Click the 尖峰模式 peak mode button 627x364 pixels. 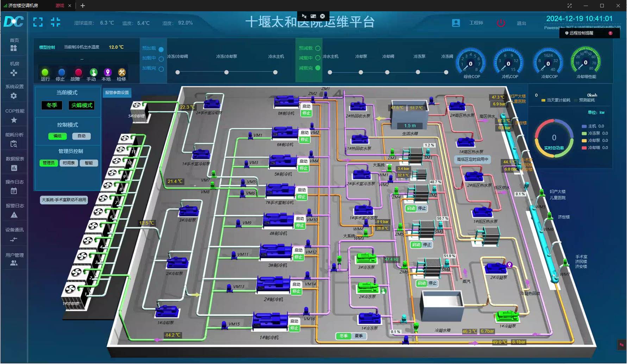coord(82,105)
